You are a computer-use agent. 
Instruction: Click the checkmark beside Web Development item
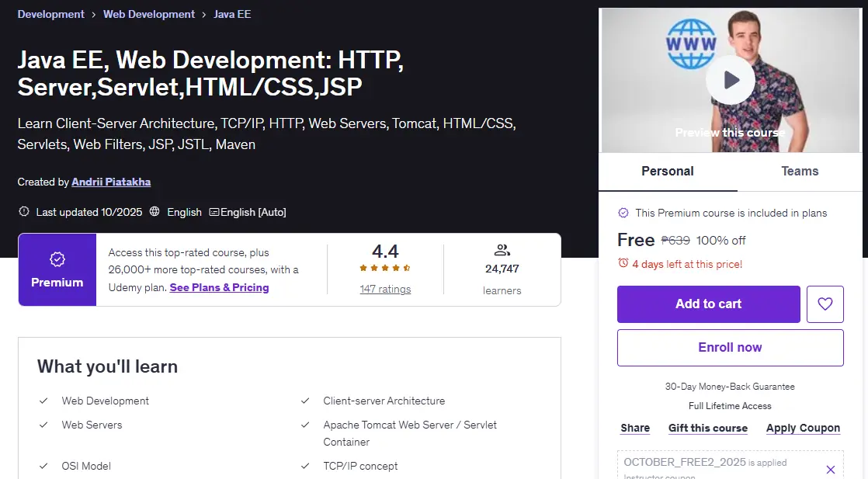[43, 401]
